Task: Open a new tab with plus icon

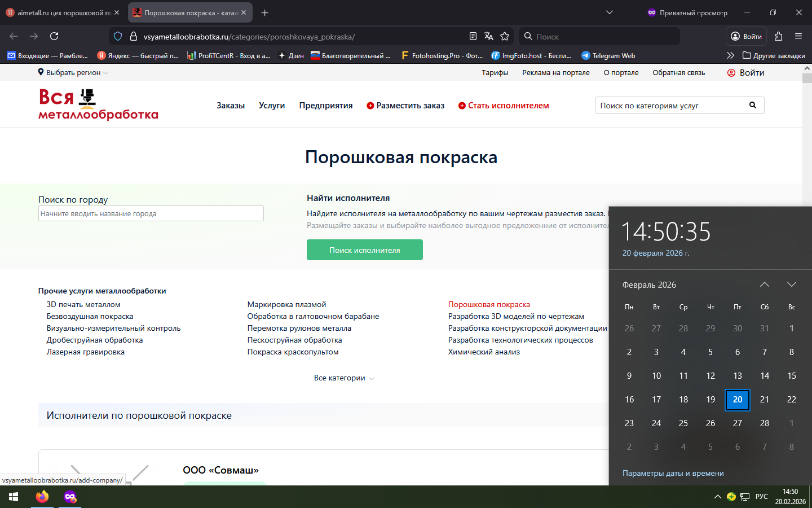Action: (265, 12)
